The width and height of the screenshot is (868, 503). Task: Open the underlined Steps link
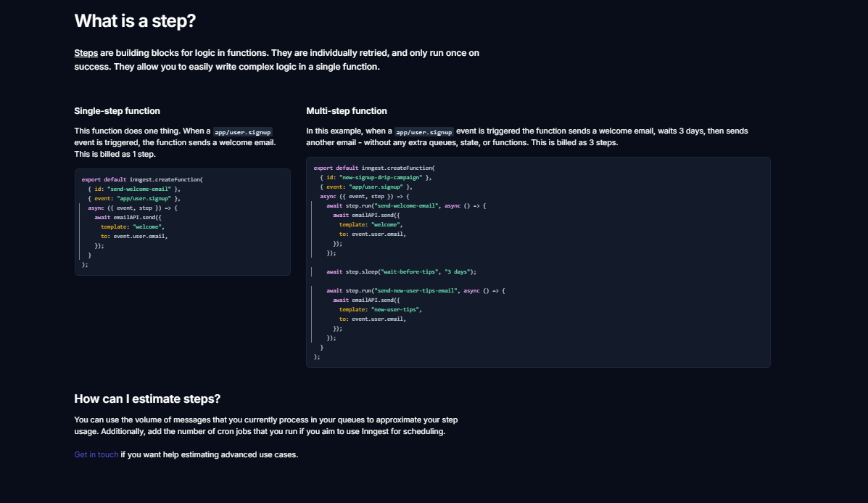click(86, 53)
